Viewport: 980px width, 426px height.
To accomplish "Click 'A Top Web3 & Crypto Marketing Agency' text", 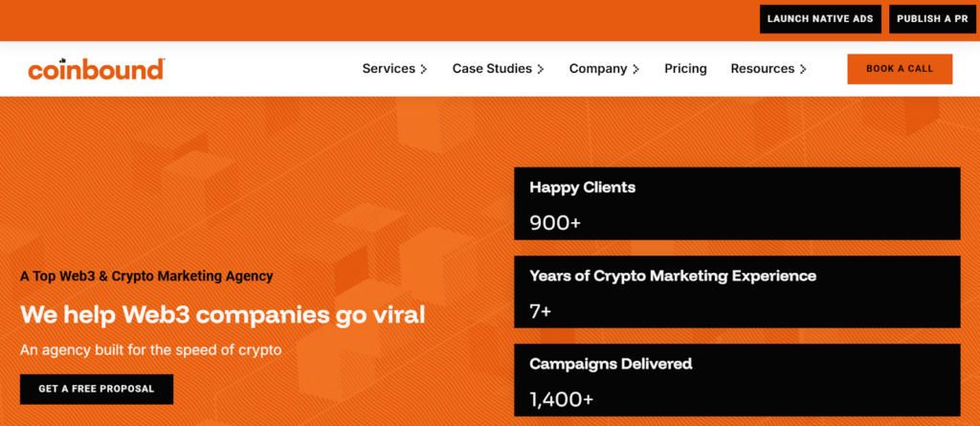I will [x=146, y=276].
